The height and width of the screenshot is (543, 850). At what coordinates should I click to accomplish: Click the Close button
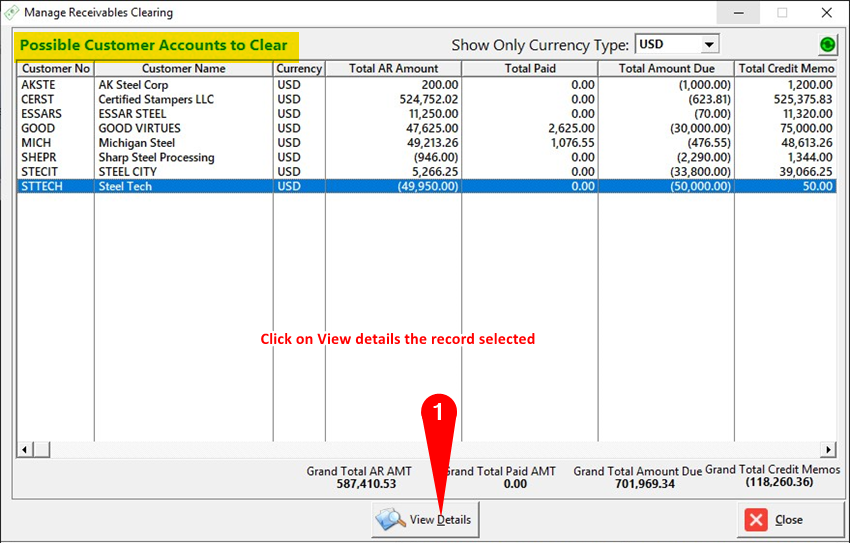[789, 520]
